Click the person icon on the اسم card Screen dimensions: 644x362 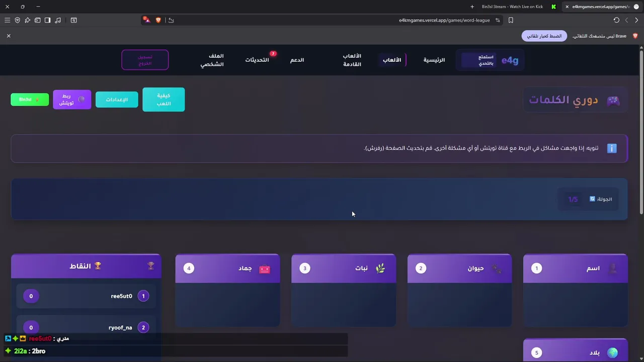tap(613, 268)
